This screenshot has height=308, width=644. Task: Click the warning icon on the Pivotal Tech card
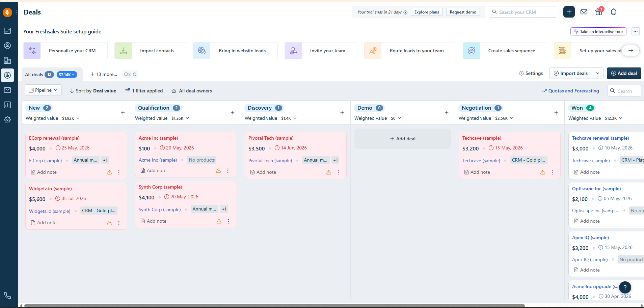[x=329, y=172]
